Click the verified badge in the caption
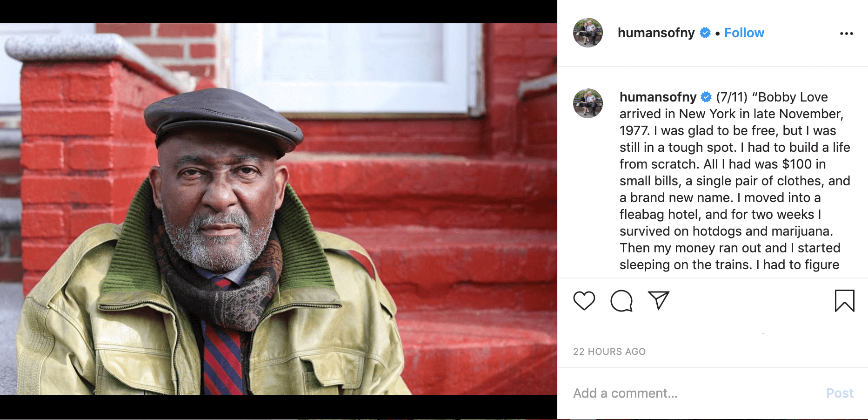 coord(706,97)
